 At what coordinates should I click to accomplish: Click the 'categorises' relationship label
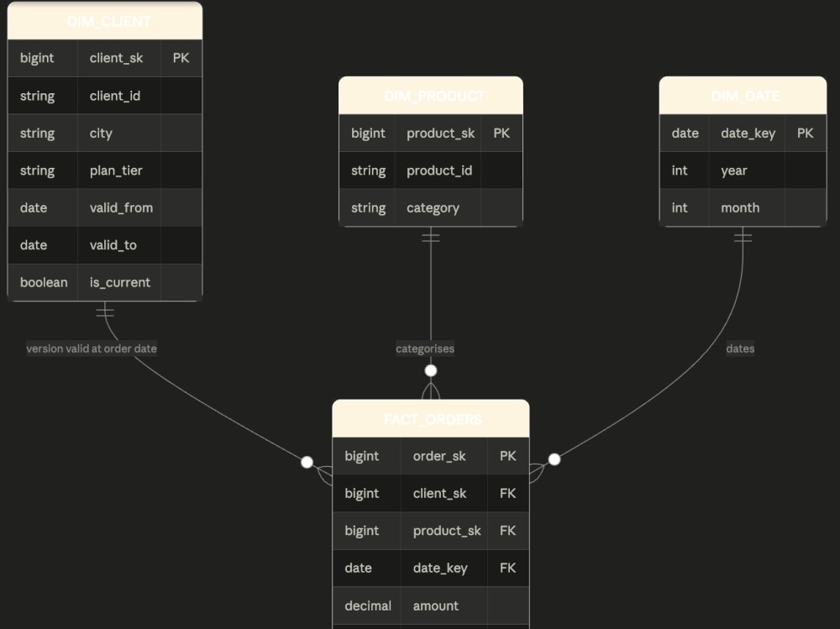[x=425, y=349]
